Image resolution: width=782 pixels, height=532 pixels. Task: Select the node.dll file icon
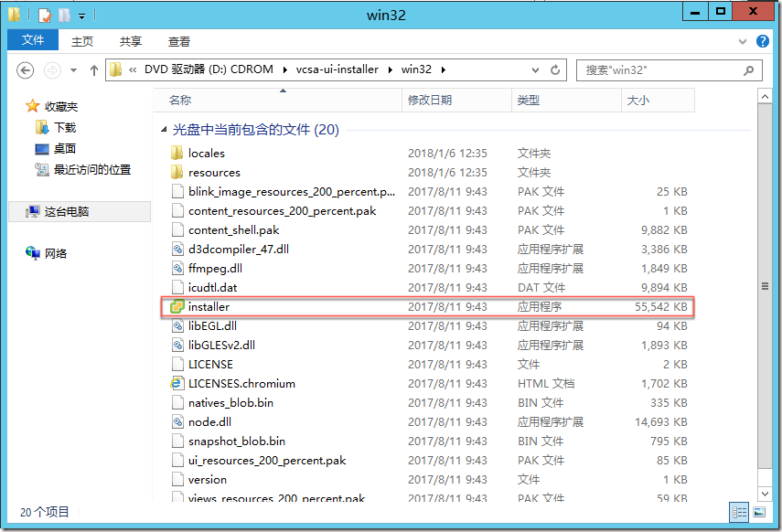point(177,421)
